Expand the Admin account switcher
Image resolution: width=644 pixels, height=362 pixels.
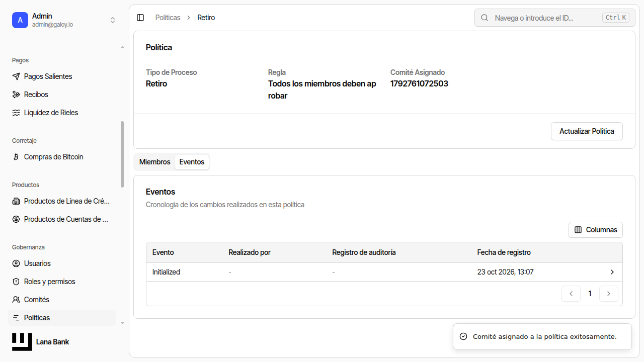coord(113,20)
